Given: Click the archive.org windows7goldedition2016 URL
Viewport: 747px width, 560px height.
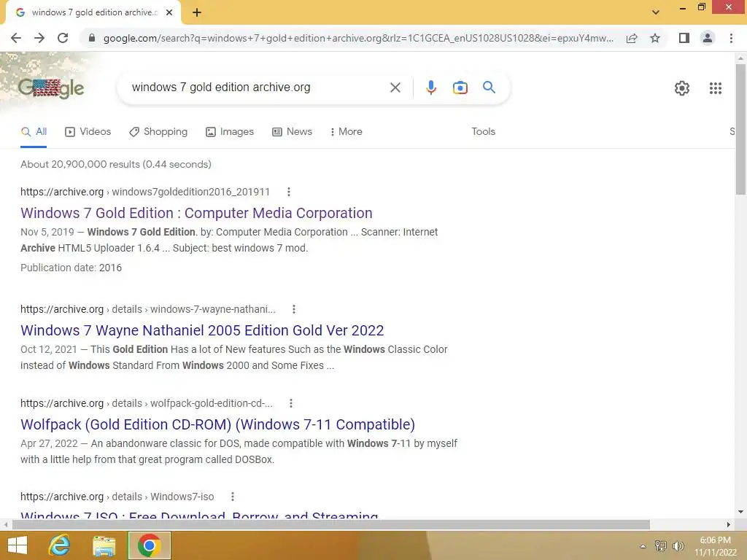Looking at the screenshot, I should coord(145,192).
